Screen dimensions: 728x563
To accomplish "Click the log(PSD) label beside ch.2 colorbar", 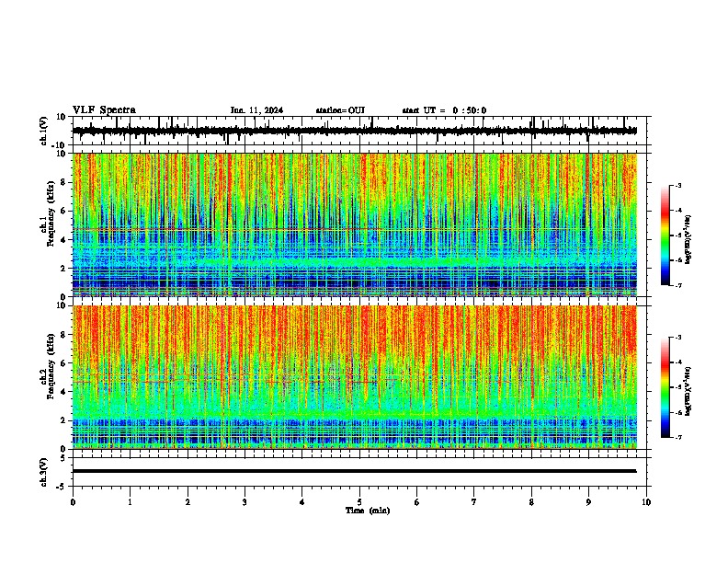I will coord(688,391).
